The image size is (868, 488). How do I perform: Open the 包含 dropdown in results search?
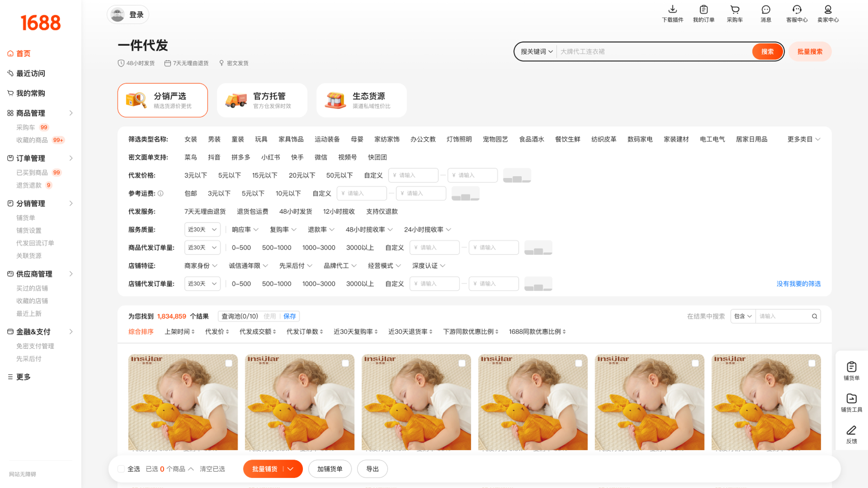coord(743,317)
